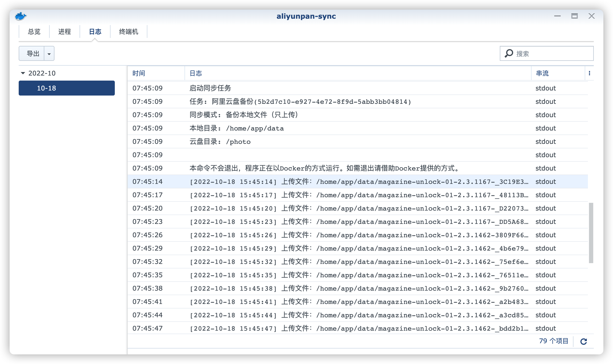Select the 07:45:44 upload log row
The image size is (613, 364).
pyautogui.click(x=358, y=315)
